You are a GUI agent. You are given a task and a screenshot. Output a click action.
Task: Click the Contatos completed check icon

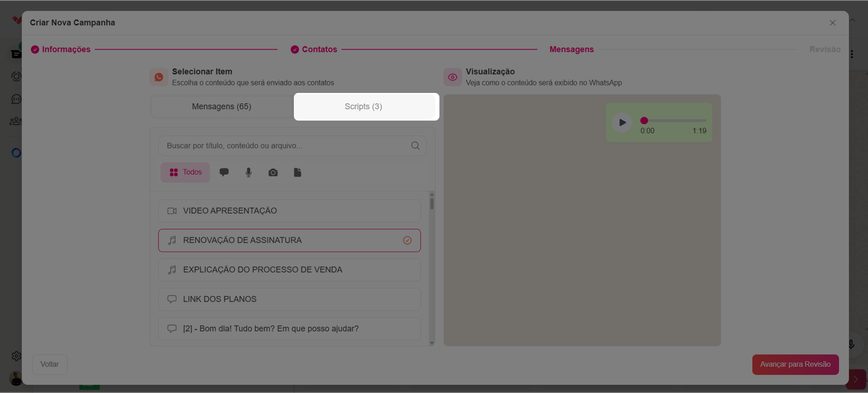coord(295,49)
